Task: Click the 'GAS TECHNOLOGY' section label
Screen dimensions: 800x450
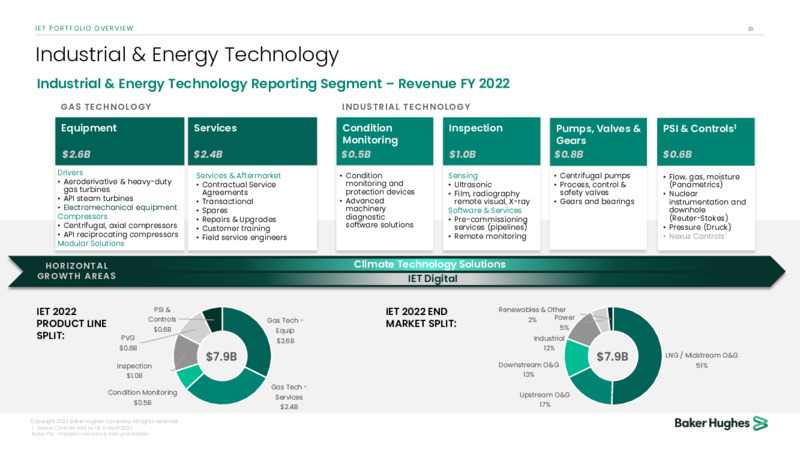Action: pyautogui.click(x=106, y=107)
